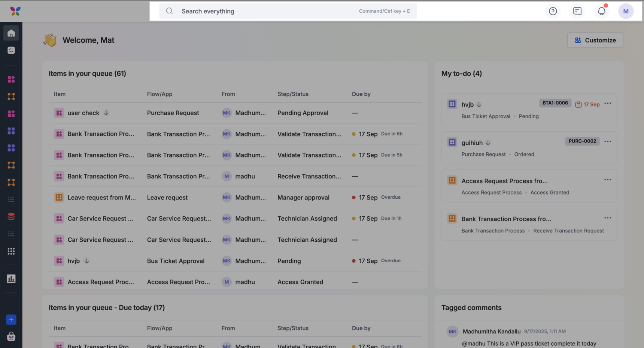
Task: Open the user check queue item
Action: click(x=83, y=113)
